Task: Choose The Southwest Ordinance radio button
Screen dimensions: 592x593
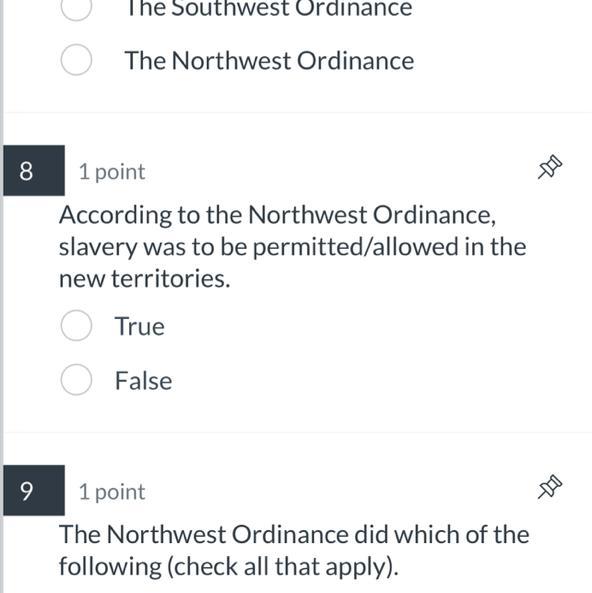Action: [76, 8]
